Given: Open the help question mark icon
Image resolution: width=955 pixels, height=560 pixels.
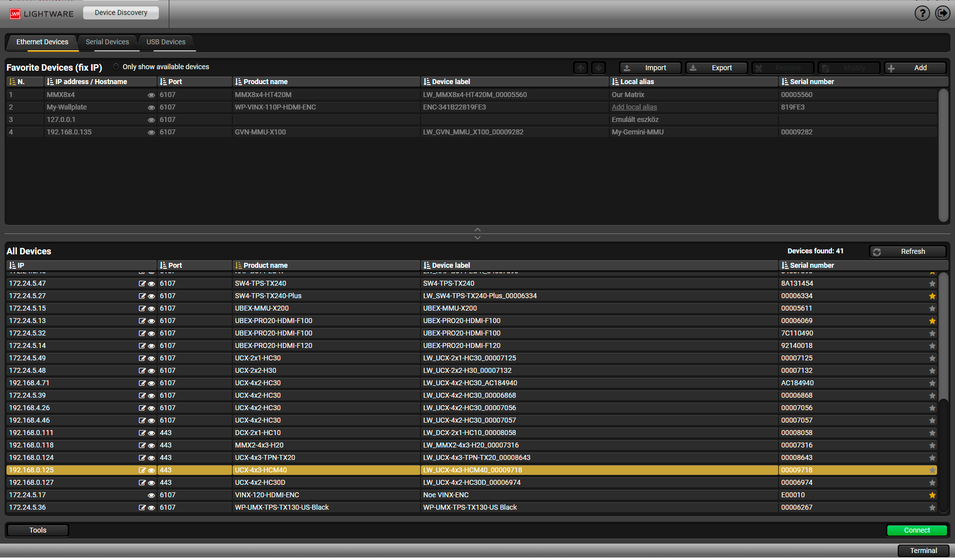Looking at the screenshot, I should coord(922,13).
